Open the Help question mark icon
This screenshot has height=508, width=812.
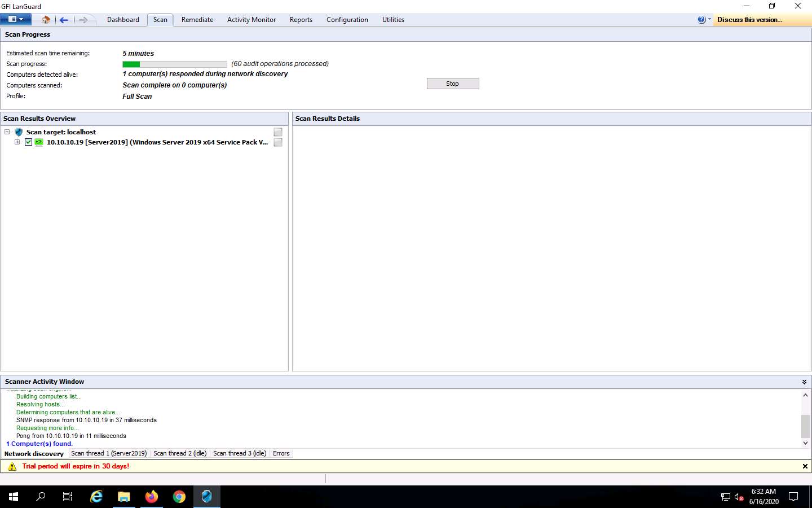click(701, 20)
